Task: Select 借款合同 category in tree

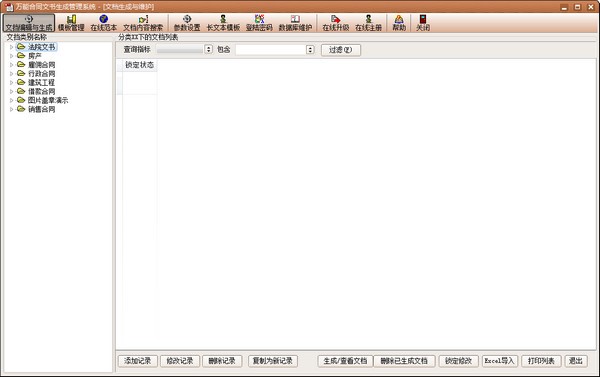Action: (x=42, y=91)
